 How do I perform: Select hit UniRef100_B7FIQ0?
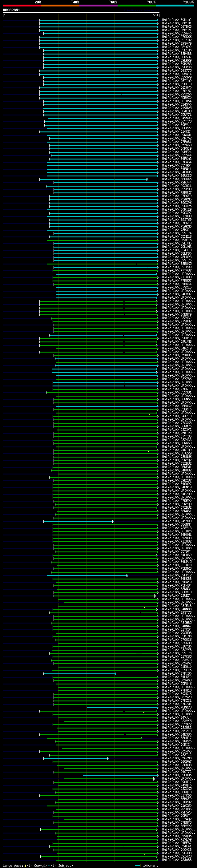pyautogui.click(x=176, y=674)
